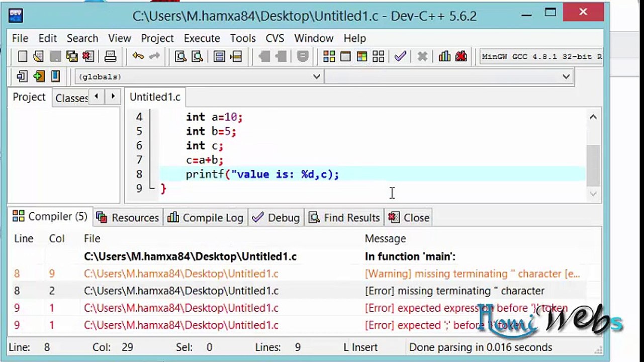Open the Execute menu
Image resolution: width=644 pixels, height=362 pixels.
point(202,38)
